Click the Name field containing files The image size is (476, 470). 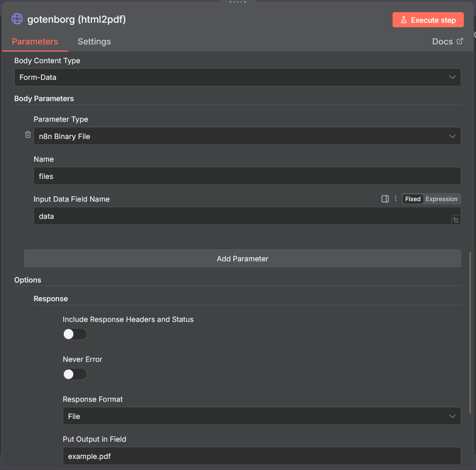tap(247, 176)
